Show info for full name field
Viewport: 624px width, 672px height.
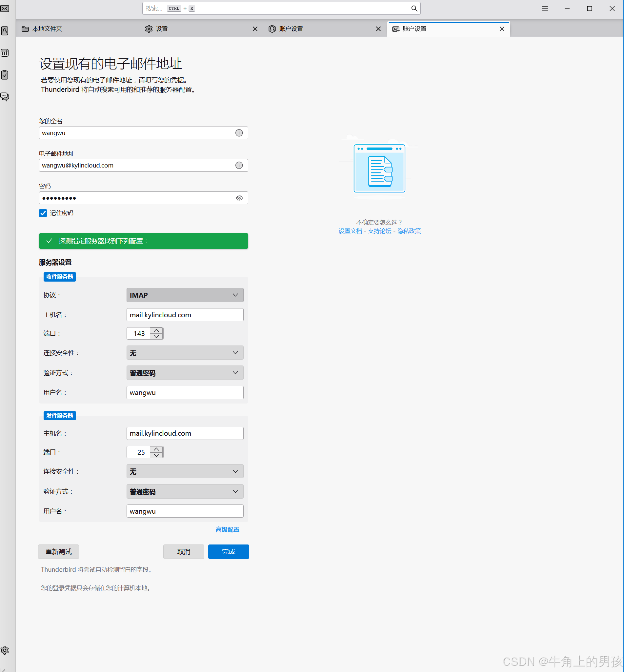pyautogui.click(x=239, y=133)
